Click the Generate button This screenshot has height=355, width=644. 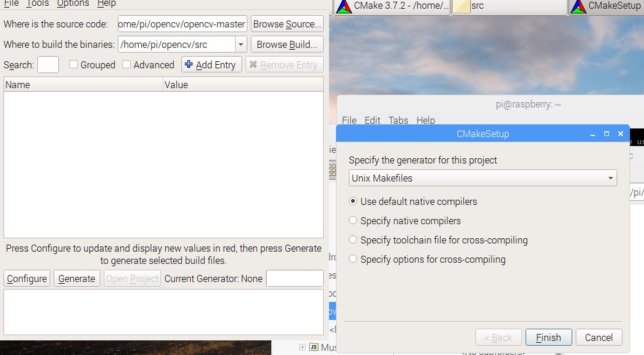[x=77, y=279]
